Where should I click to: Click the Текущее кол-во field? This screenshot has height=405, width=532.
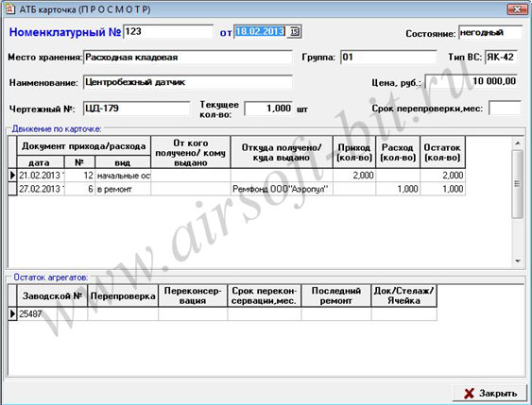click(x=268, y=109)
